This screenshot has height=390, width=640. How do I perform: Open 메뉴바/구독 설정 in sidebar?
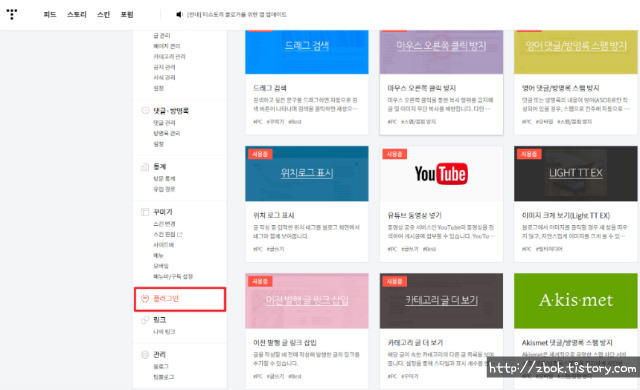(x=173, y=277)
